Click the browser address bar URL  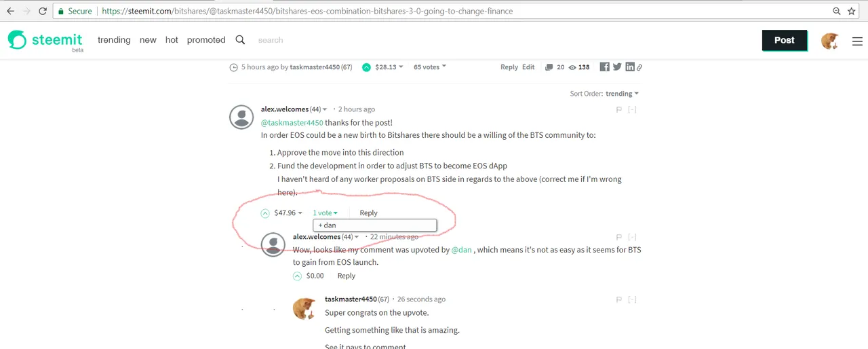307,12
